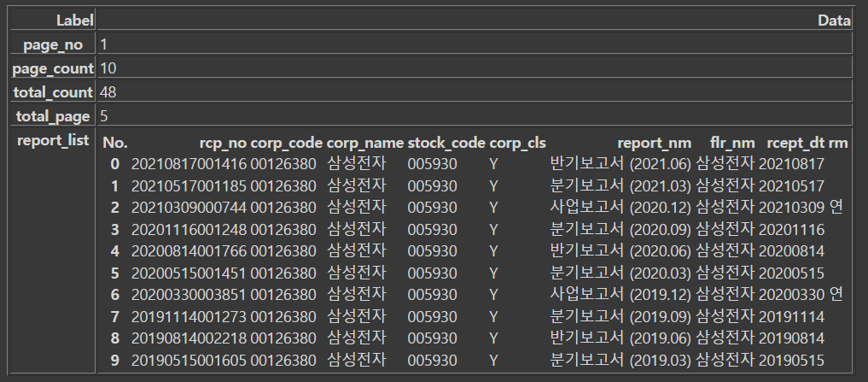
Task: Select receipt date 20201116
Action: (x=791, y=230)
